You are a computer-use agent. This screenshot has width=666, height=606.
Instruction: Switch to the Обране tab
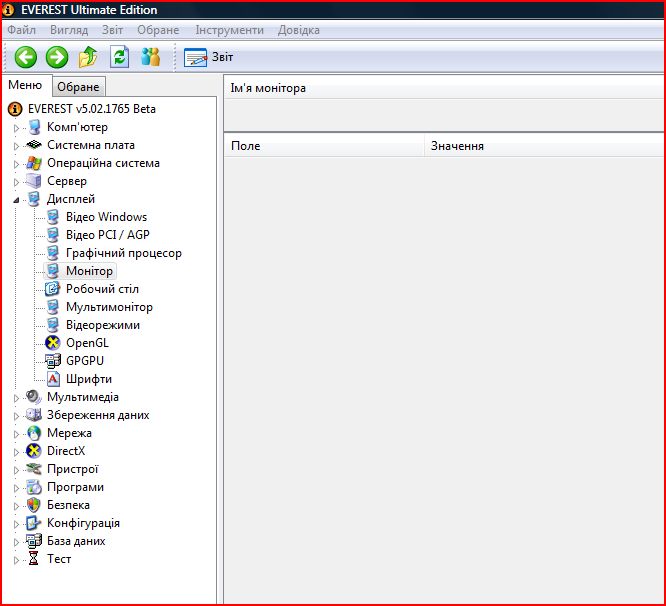tap(78, 88)
